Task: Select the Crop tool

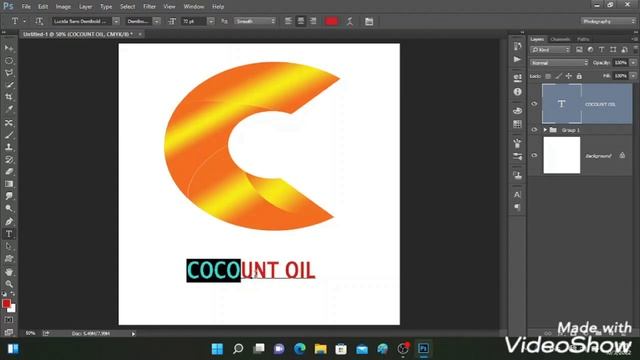Action: click(x=9, y=97)
